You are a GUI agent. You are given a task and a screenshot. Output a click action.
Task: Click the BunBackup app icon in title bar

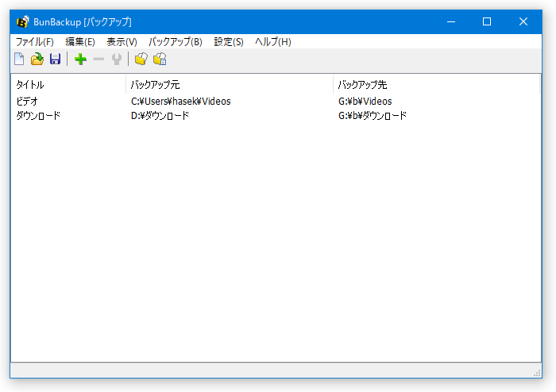point(23,22)
